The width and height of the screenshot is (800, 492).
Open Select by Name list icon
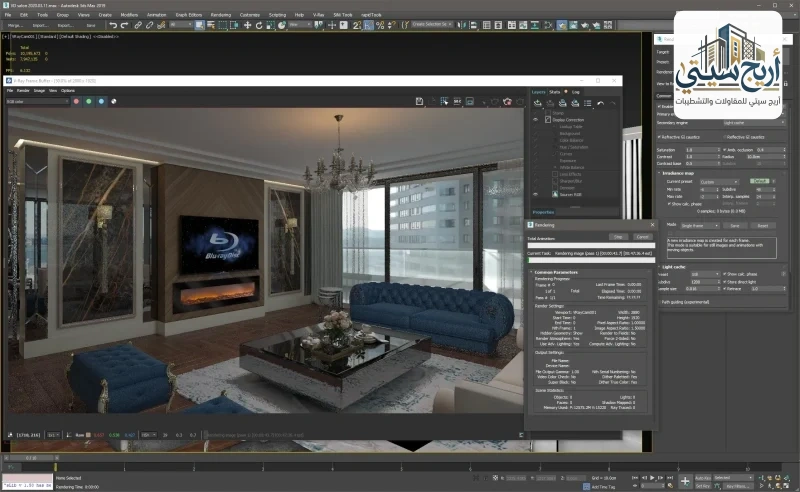click(211, 25)
